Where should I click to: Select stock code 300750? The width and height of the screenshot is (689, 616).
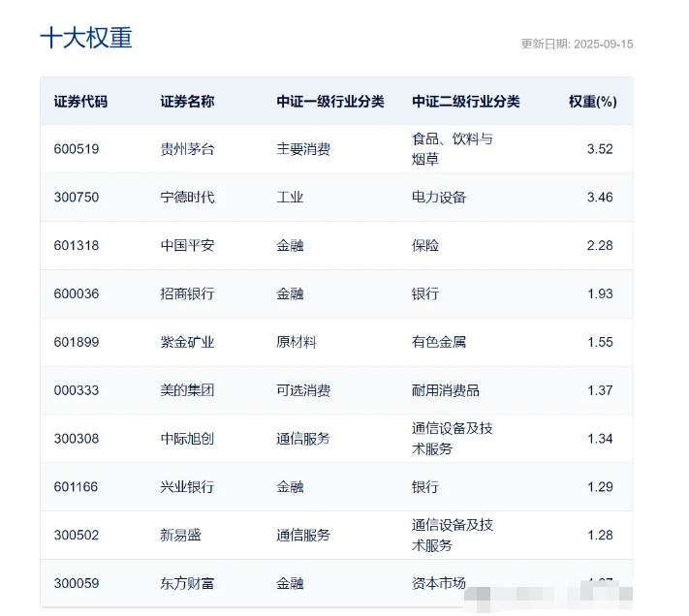coord(77,198)
